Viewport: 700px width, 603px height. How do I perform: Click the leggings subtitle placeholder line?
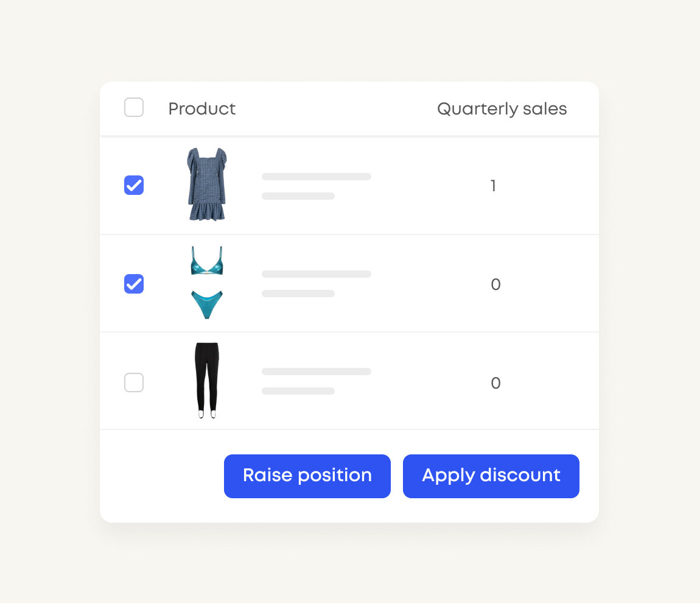click(298, 391)
